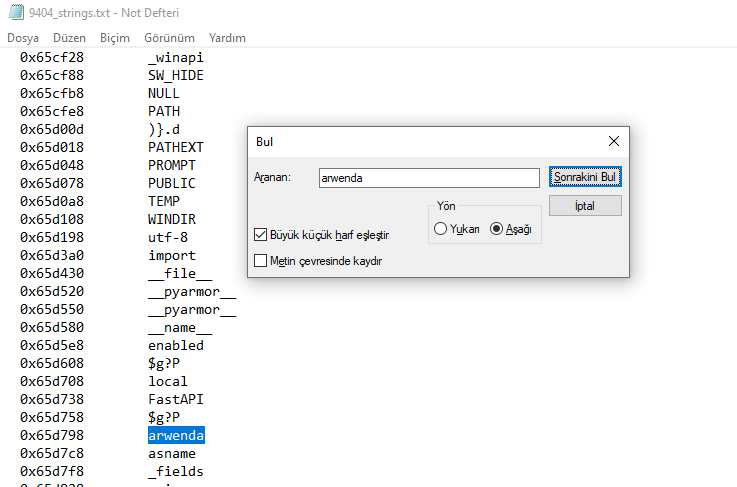737x487 pixels.
Task: Click the address 0x65d798
Action: coord(52,435)
